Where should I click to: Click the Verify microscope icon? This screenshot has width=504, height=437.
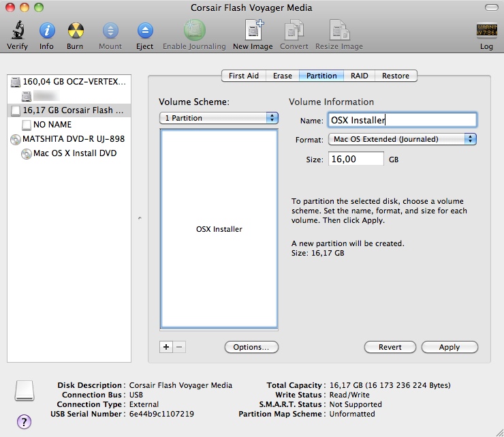(x=18, y=30)
